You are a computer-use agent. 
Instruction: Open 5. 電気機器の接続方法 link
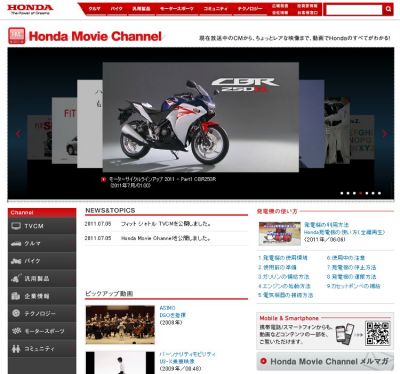(x=286, y=295)
